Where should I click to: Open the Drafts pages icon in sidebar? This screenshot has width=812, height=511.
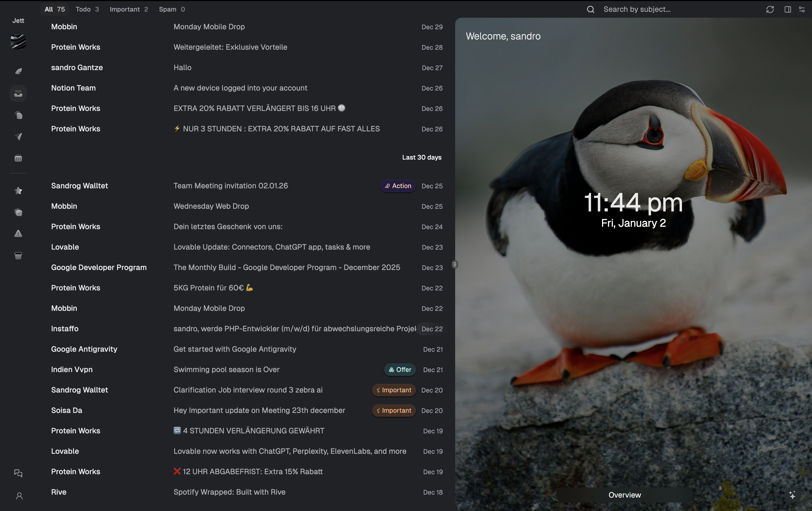[18, 115]
